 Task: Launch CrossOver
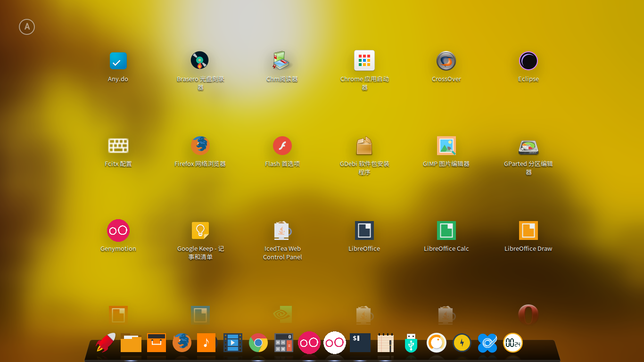[x=446, y=61]
